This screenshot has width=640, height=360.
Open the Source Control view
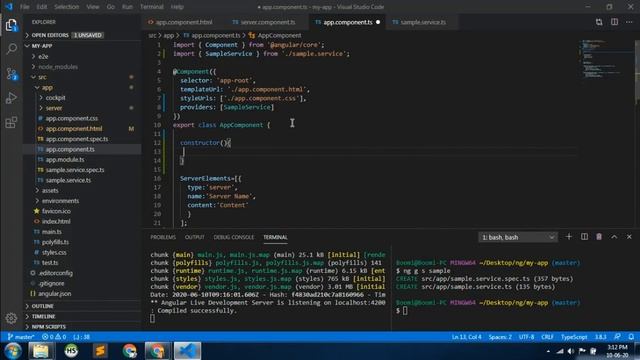click(11, 74)
